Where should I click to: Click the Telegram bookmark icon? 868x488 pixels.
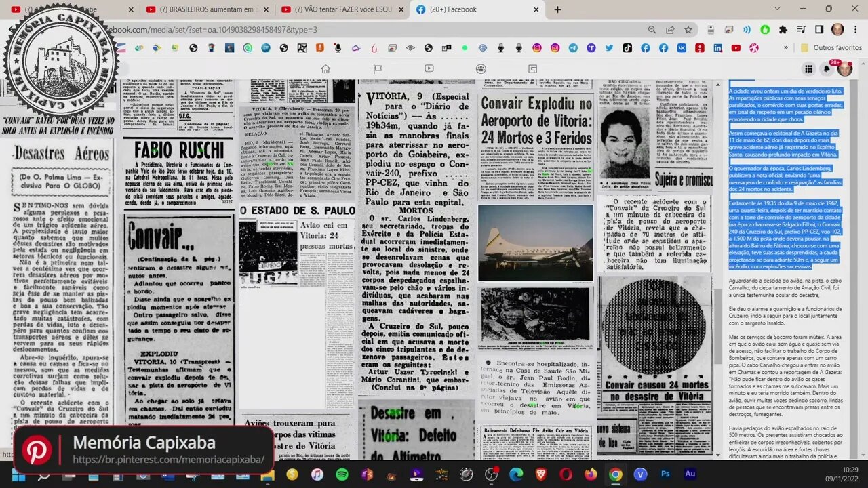coord(573,48)
